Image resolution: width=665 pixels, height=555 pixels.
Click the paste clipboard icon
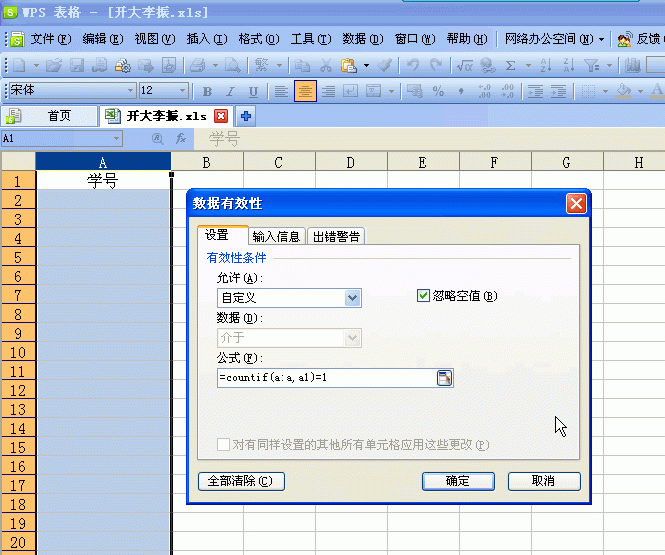coord(349,65)
